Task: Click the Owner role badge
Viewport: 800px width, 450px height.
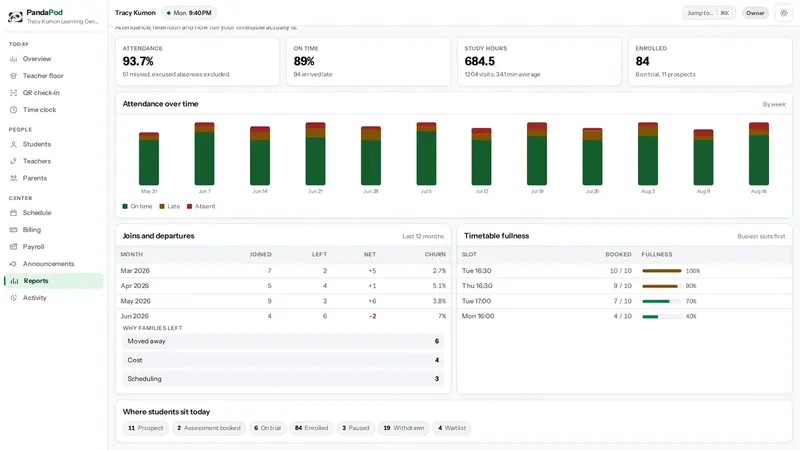Action: [x=755, y=13]
